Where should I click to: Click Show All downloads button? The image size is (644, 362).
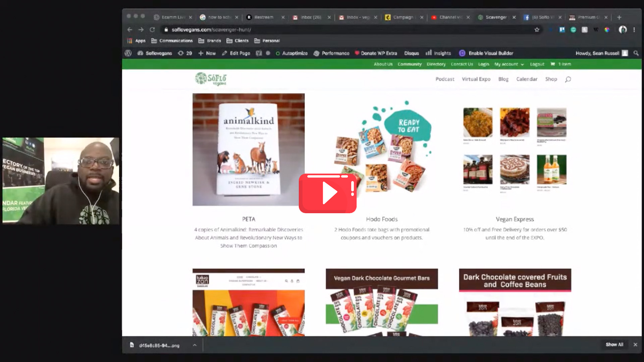click(x=614, y=345)
